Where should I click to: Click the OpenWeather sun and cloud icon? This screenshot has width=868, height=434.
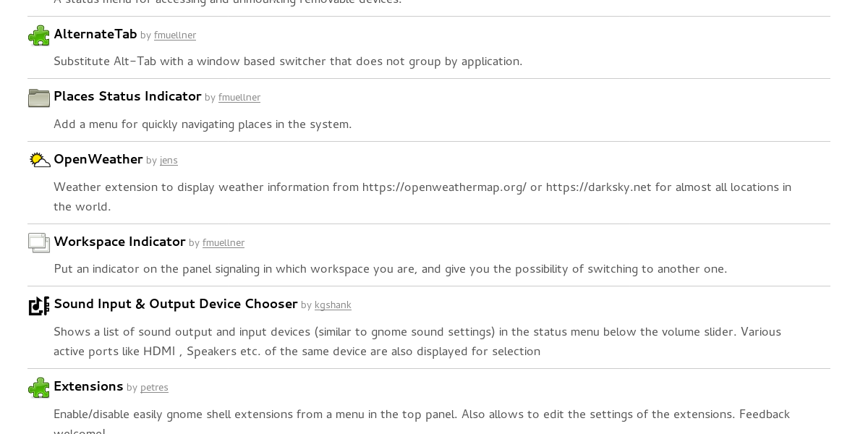coord(39,160)
